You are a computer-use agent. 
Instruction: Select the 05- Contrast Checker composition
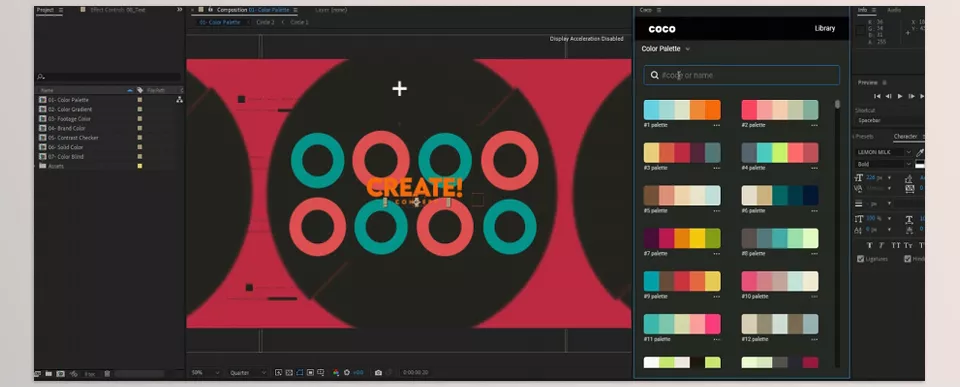(73, 138)
